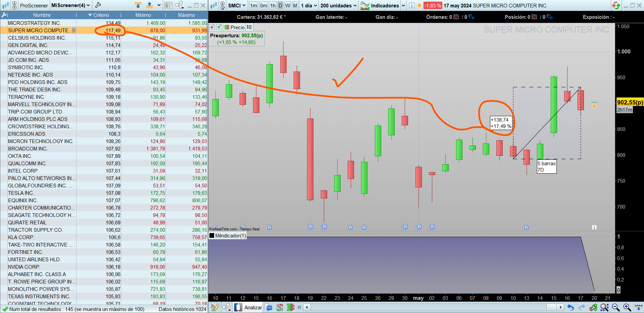The height and width of the screenshot is (313, 644).
Task: Open the chat bubbles icon
Action: coord(269,307)
